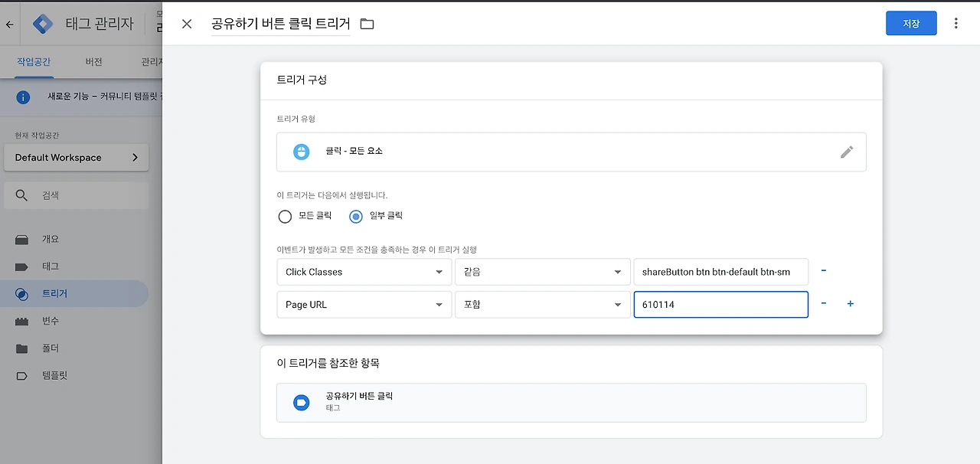Click the back arrow in the top-left corner
Screen dimensions: 980x464
[x=10, y=25]
